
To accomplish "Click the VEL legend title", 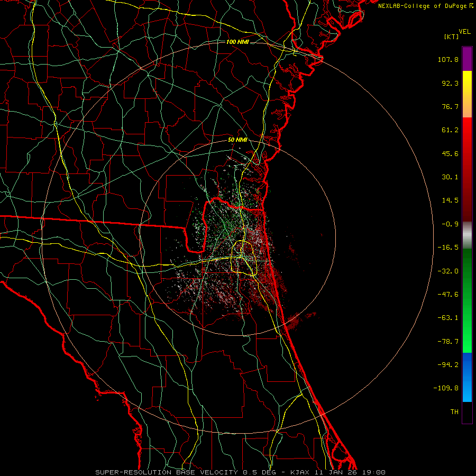I will click(464, 32).
